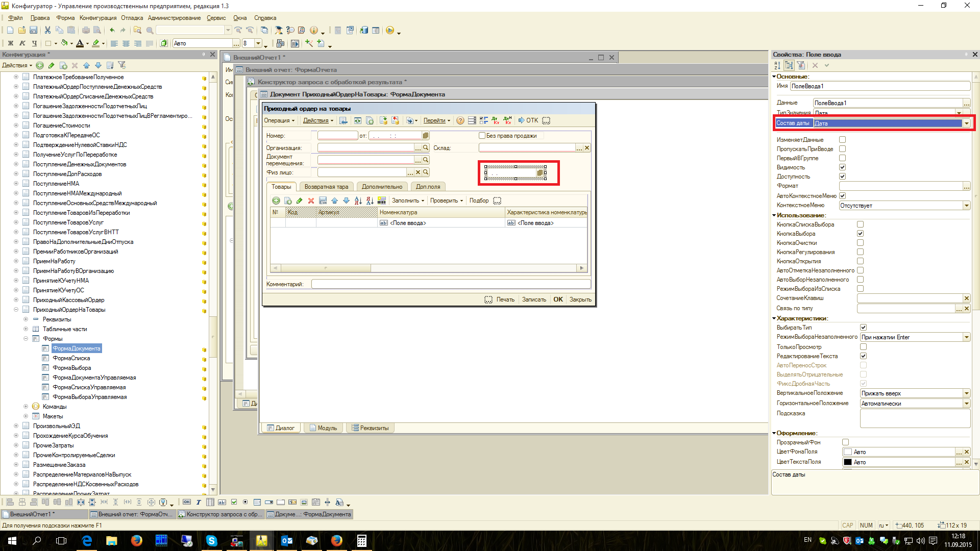Uncheck the Видимость checkbox
980x551 pixels.
pyautogui.click(x=842, y=167)
